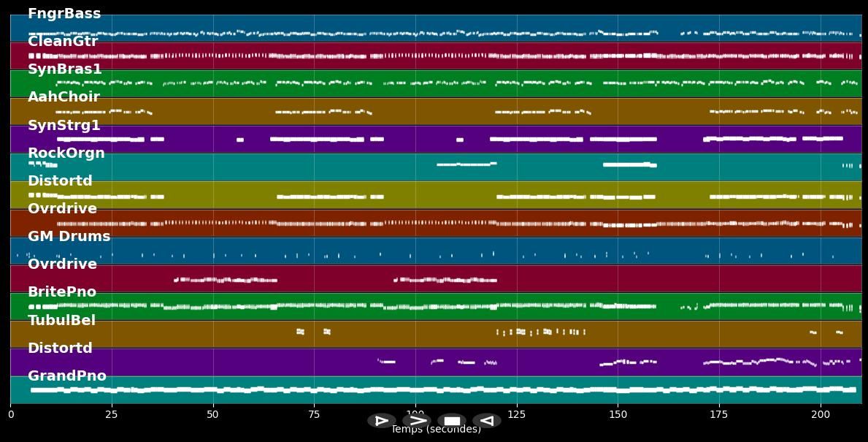The width and height of the screenshot is (868, 442).
Task: Select the SynStrg1 track label
Action: coord(64,126)
